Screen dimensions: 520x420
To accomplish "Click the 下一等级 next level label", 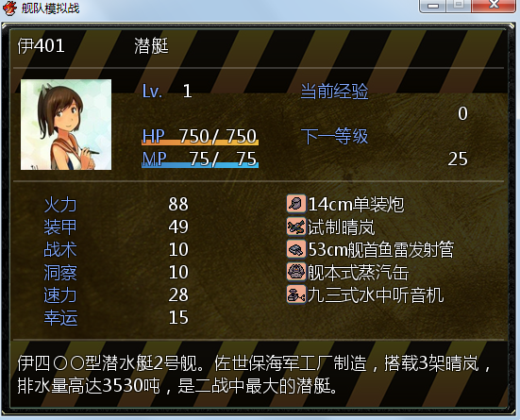I will (x=334, y=136).
